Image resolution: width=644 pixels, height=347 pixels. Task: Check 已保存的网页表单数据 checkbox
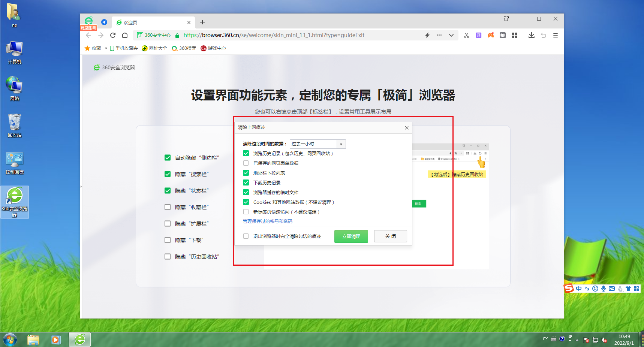point(246,163)
